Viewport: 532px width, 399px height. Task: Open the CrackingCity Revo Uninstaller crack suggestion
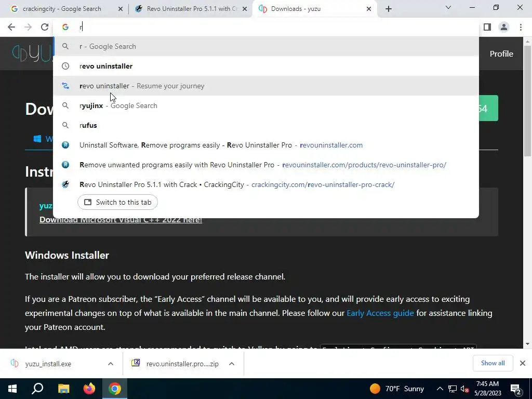pyautogui.click(x=266, y=184)
